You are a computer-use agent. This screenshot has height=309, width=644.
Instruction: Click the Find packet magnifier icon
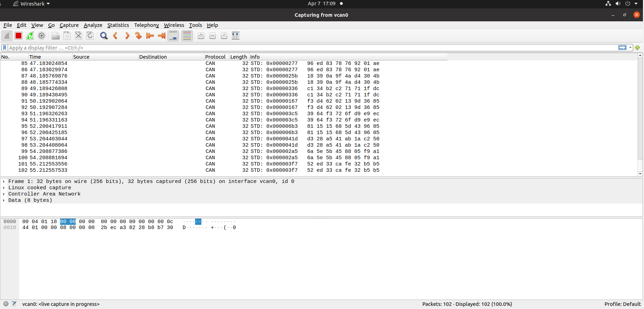pos(104,36)
